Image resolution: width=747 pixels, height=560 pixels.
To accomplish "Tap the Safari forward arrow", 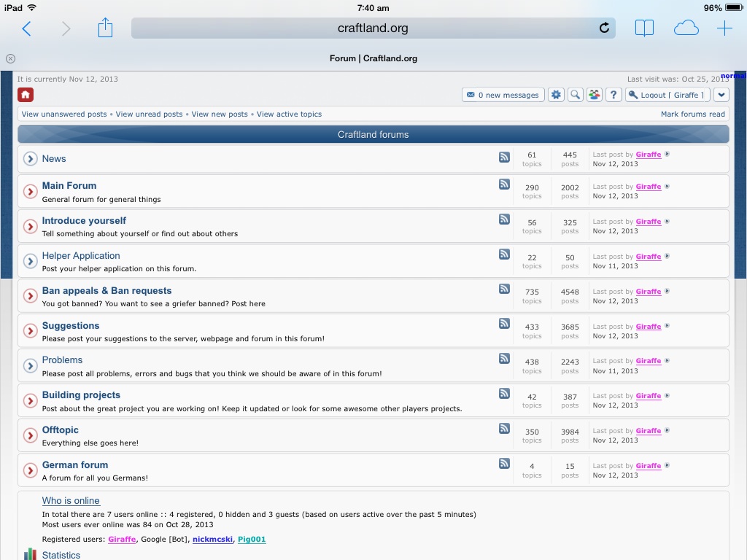I will 66,28.
